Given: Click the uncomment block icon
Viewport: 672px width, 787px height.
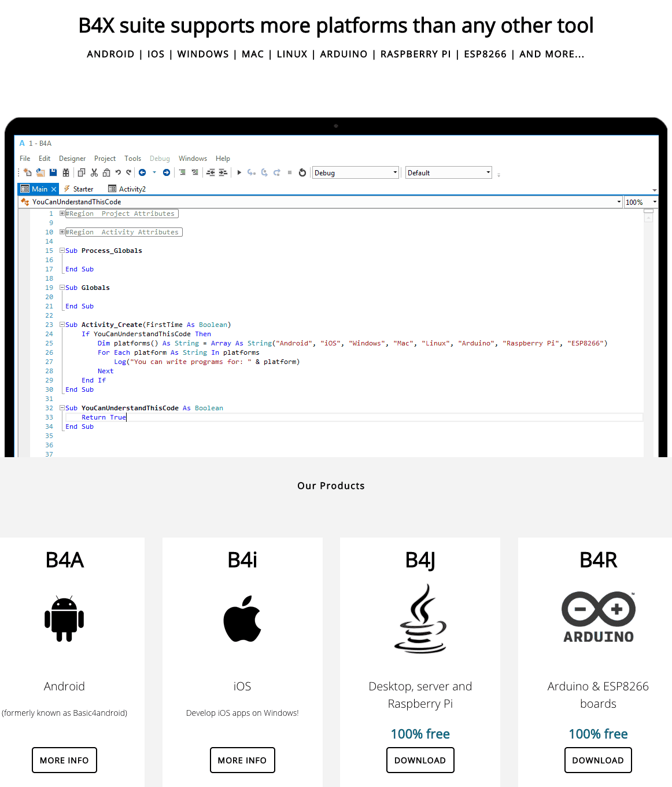Looking at the screenshot, I should tap(195, 172).
